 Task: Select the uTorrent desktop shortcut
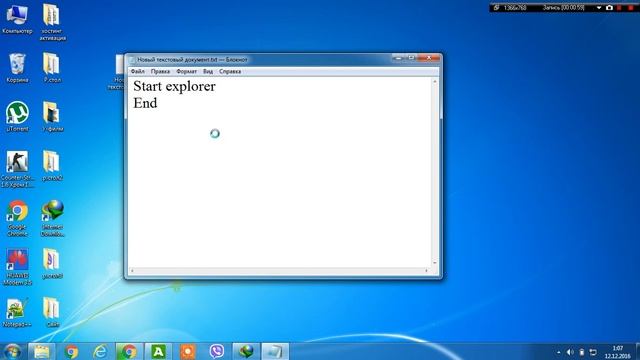point(17,117)
